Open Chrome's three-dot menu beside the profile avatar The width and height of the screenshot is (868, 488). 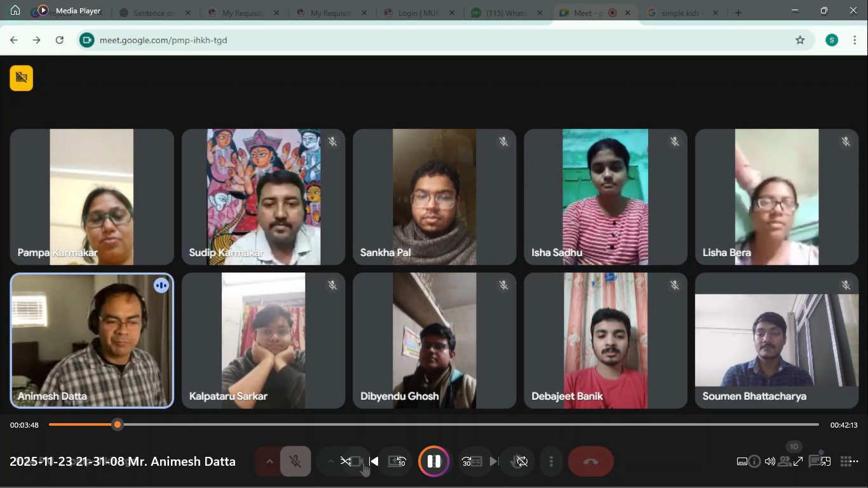[855, 40]
